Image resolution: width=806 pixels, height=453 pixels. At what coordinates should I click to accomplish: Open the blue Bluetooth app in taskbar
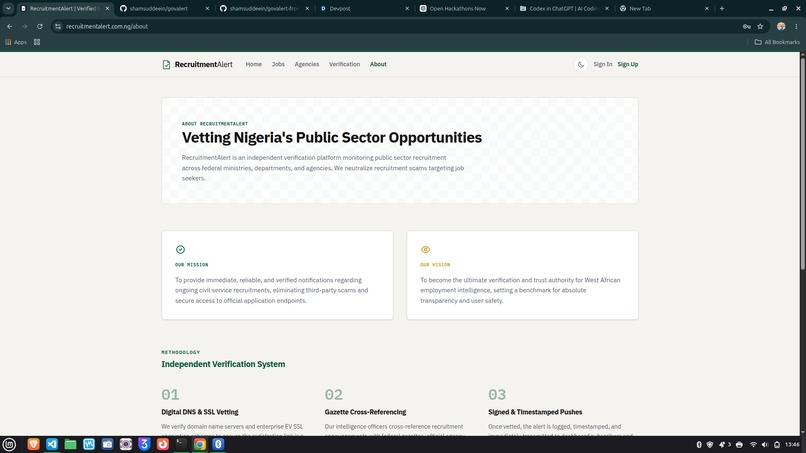(218, 444)
